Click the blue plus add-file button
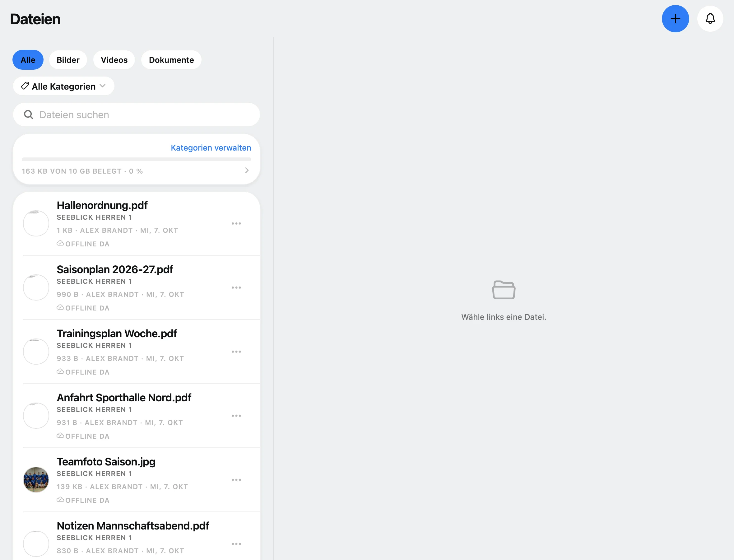 (x=675, y=19)
